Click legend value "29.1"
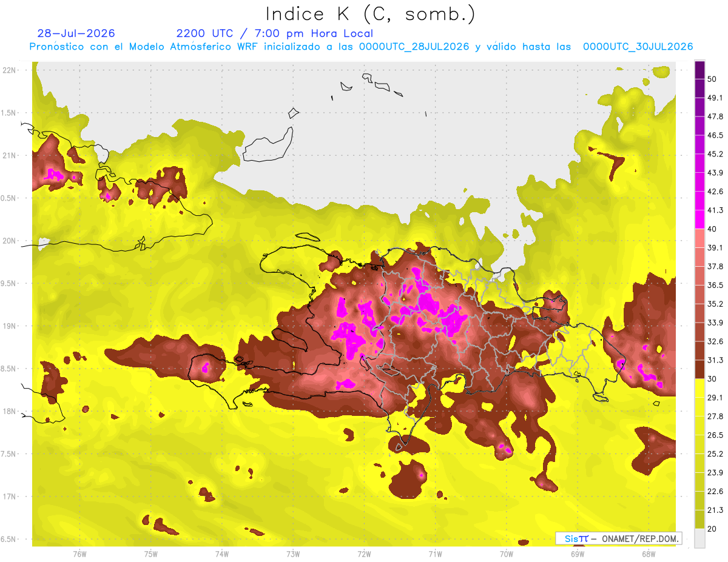Screen dimensions: 728x562 point(715,397)
